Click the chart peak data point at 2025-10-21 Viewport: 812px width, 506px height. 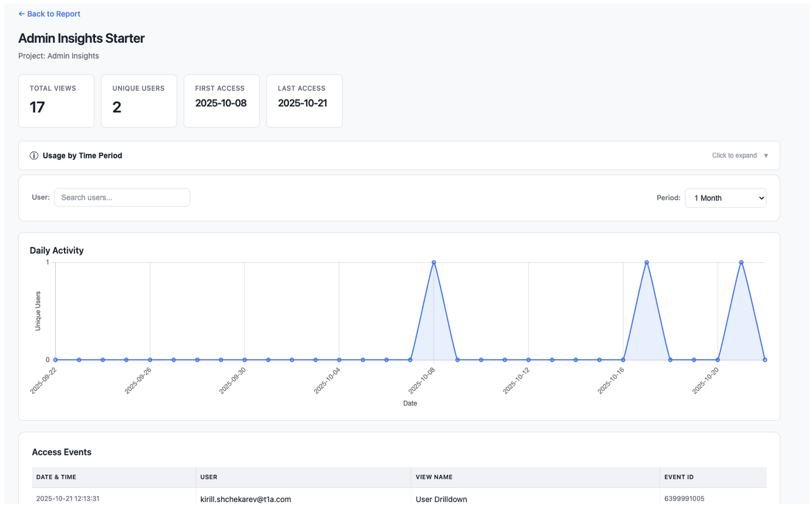coord(741,262)
